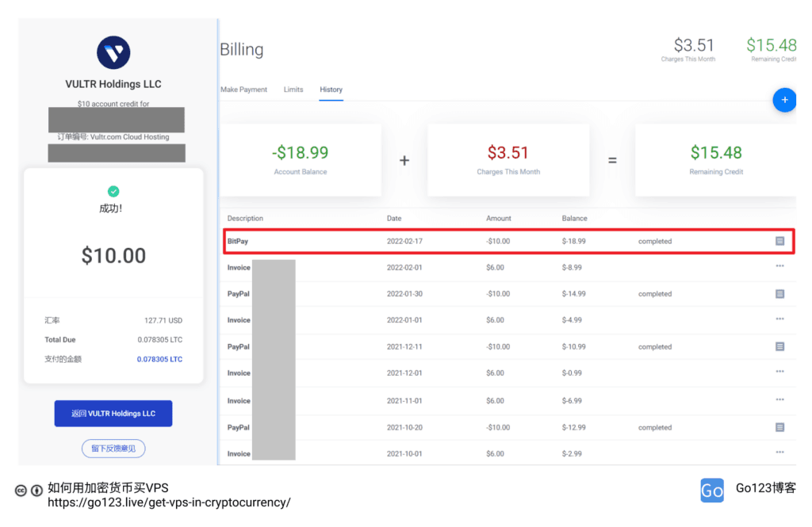Click the 留下反馈意见 feedback button
812x527 pixels.
coord(113,449)
